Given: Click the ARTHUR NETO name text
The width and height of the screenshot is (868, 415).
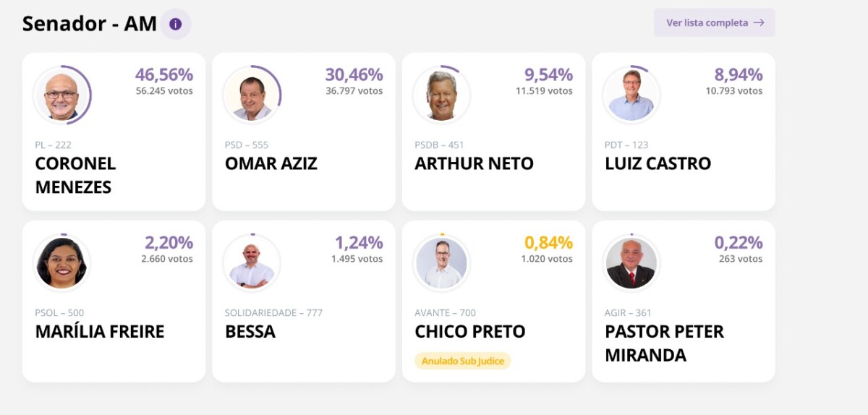Looking at the screenshot, I should click(474, 163).
